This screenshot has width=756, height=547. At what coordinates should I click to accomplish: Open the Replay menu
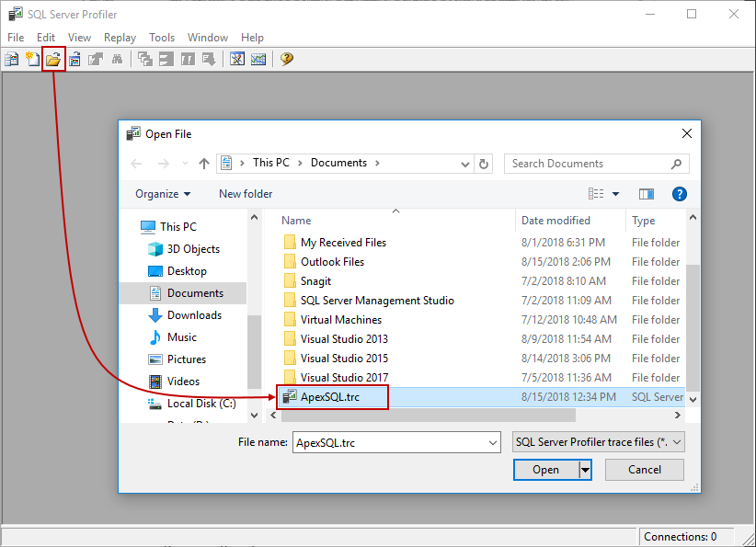click(120, 38)
